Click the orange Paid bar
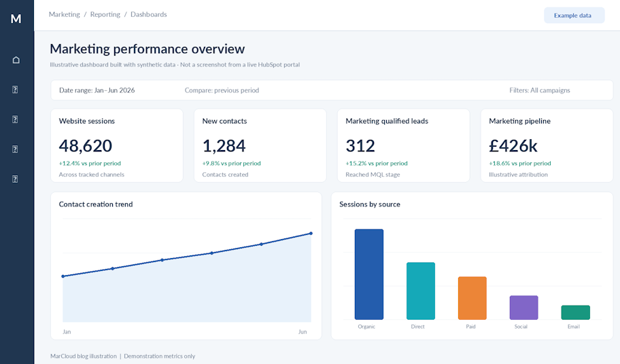620x364 pixels. point(472,298)
